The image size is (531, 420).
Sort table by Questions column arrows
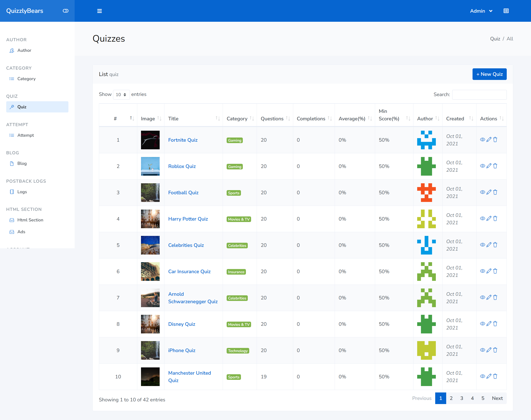pyautogui.click(x=288, y=118)
